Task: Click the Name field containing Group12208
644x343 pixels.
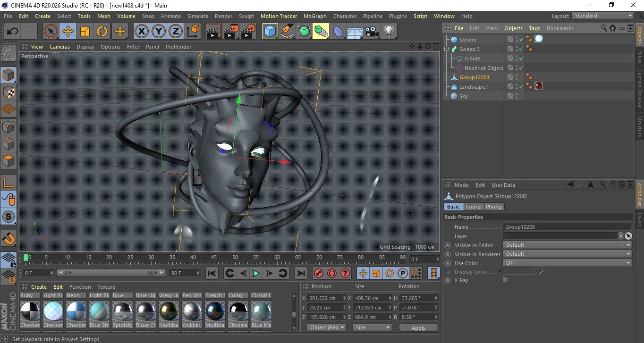Action: [567, 227]
